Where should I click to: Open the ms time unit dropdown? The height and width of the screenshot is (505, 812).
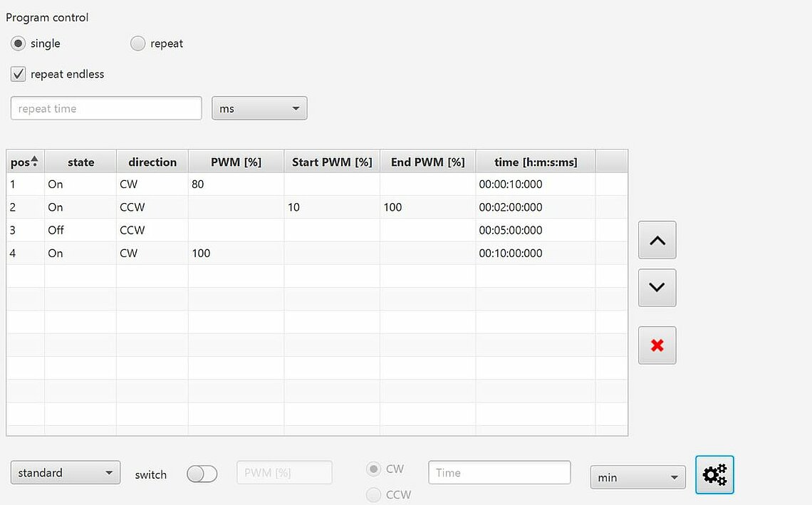click(259, 109)
